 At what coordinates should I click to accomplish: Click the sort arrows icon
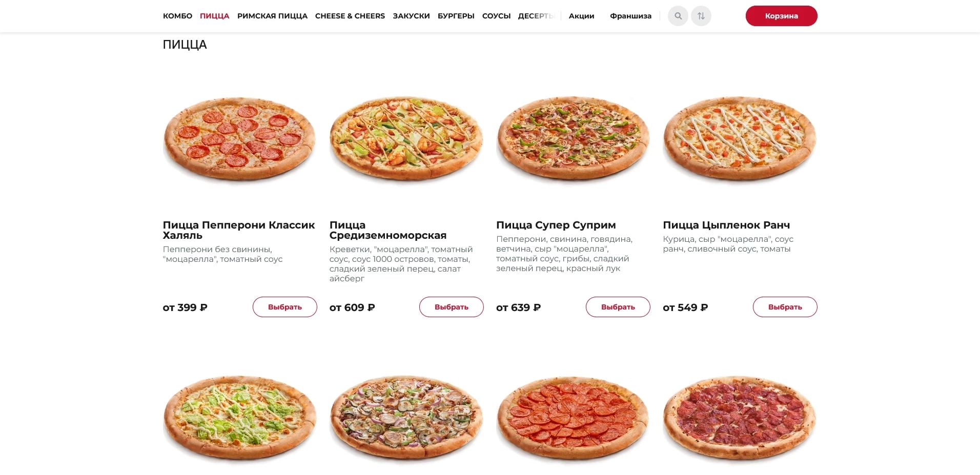[701, 16]
